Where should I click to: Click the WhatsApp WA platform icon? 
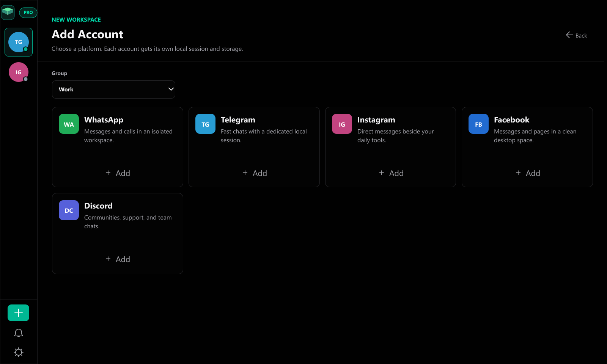coord(69,124)
